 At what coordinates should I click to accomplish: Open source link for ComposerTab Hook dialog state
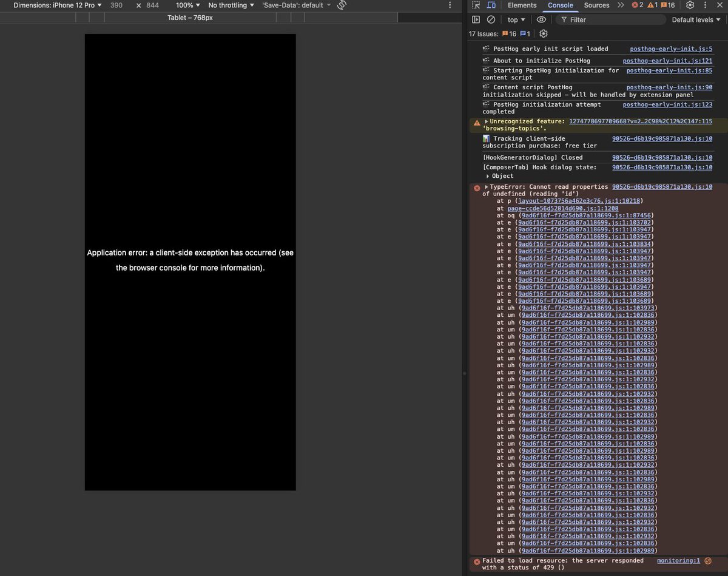coord(662,167)
